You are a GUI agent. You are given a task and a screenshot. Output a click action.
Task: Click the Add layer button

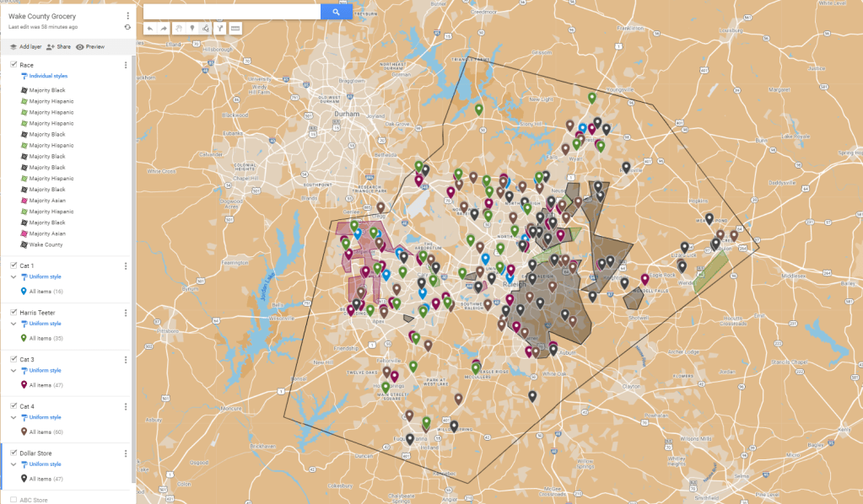[x=25, y=47]
